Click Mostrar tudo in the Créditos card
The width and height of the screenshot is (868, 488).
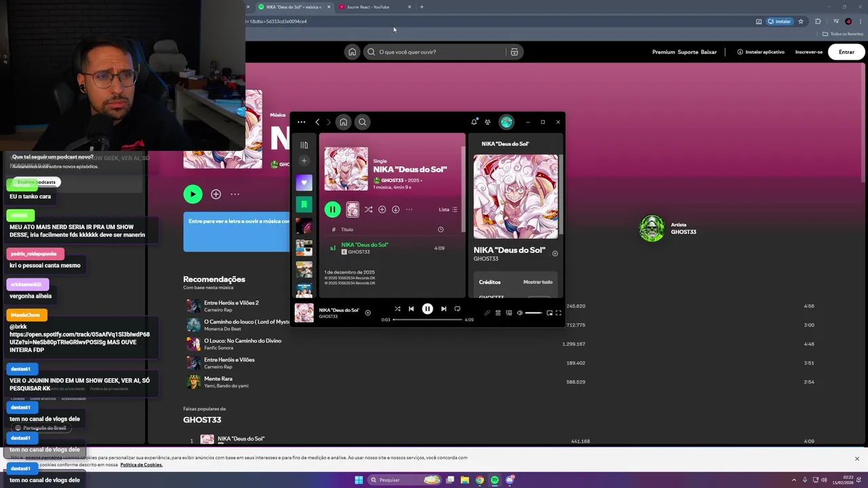pyautogui.click(x=538, y=282)
